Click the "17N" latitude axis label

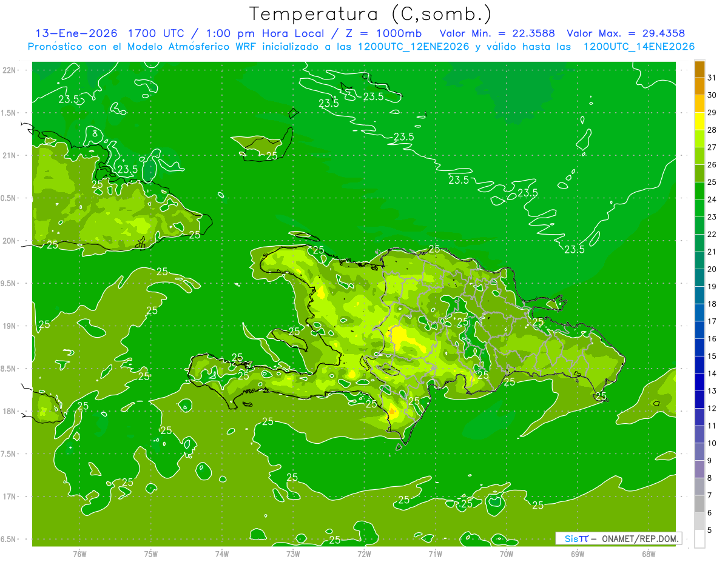click(10, 497)
